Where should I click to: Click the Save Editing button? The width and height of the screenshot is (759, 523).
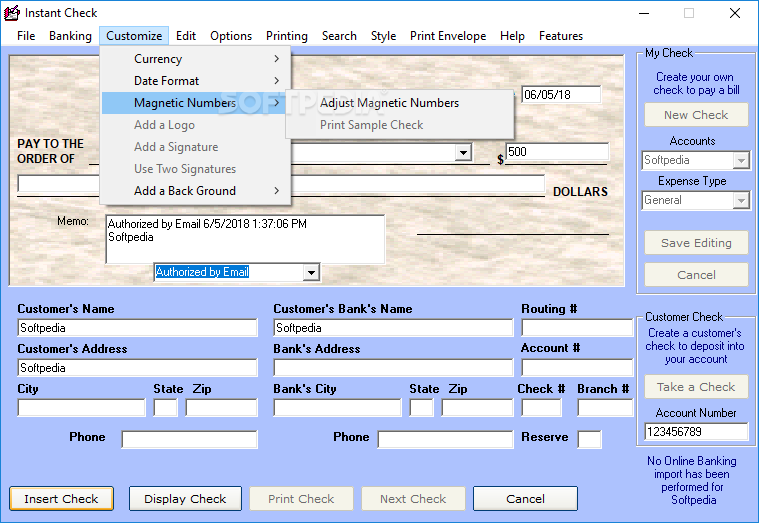696,243
